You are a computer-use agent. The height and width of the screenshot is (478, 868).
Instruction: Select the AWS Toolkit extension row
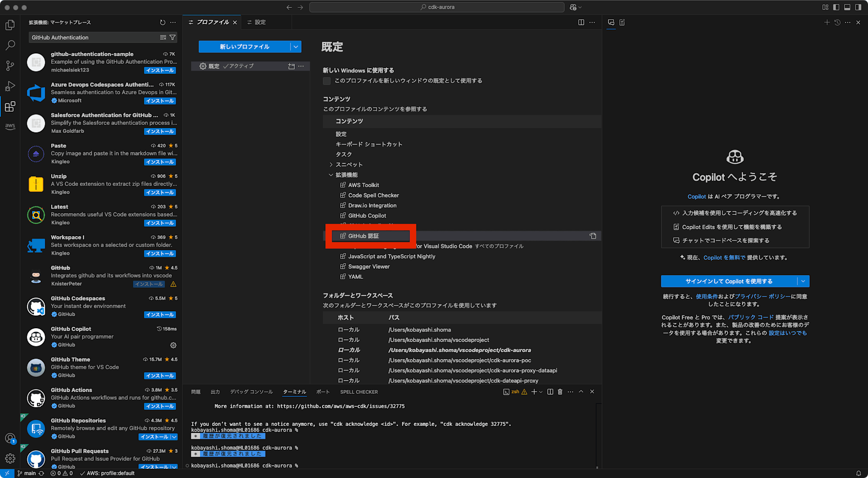click(x=462, y=185)
